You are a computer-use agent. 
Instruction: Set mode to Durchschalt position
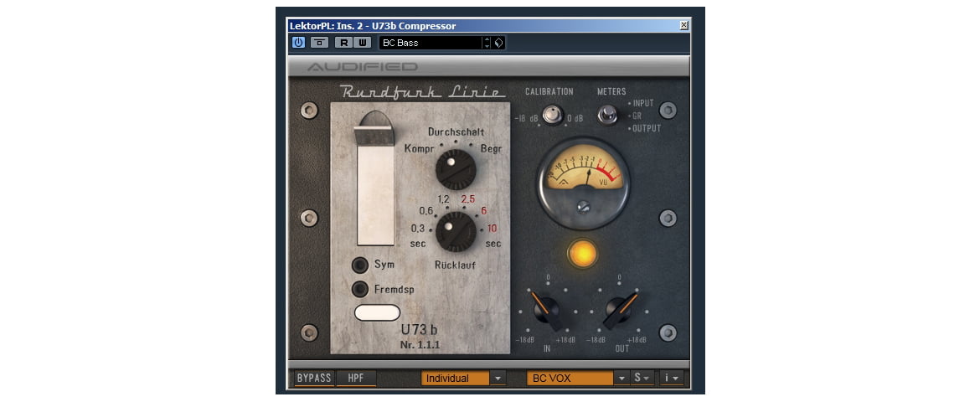(x=456, y=132)
